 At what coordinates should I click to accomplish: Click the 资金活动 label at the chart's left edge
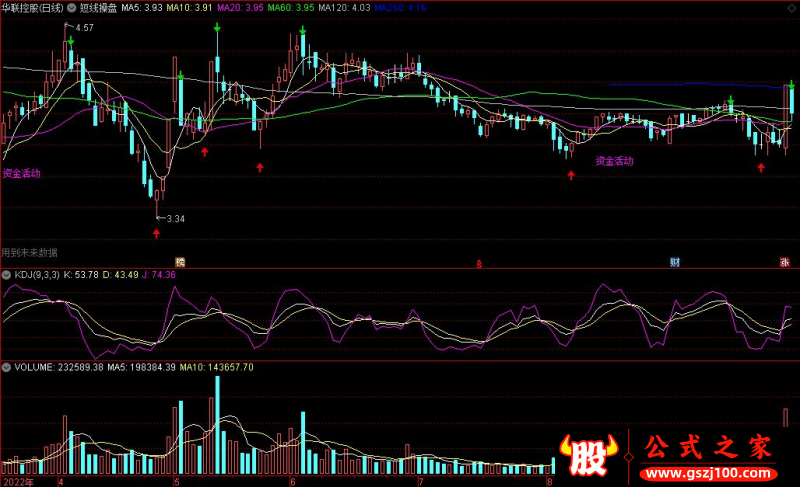21,173
